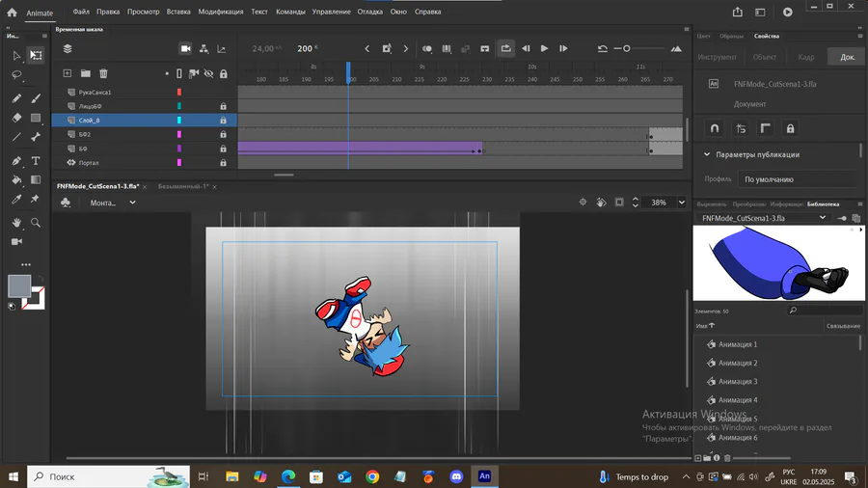Click the timeline zoom slider handle
The image size is (868, 488).
click(x=627, y=48)
